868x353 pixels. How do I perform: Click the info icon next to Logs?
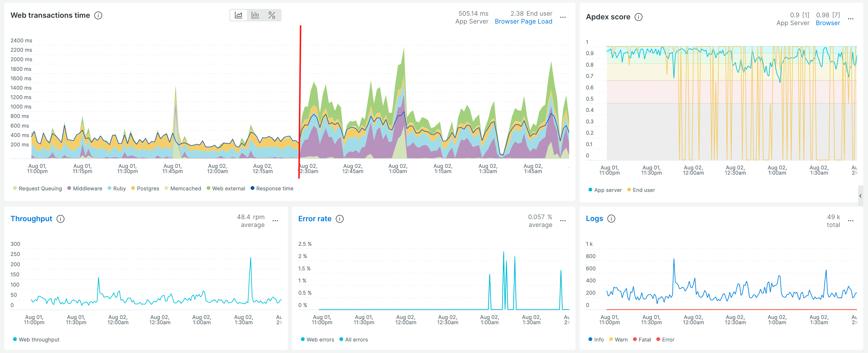(x=611, y=219)
